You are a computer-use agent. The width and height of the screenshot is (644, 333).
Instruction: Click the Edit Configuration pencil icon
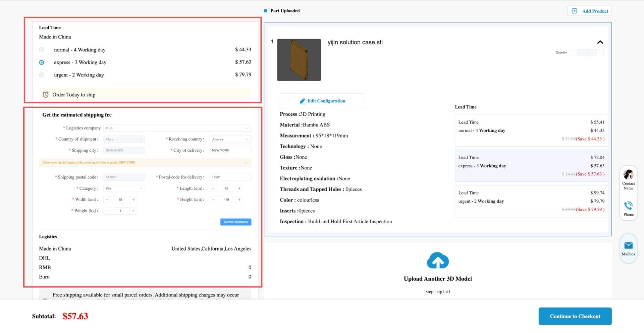tap(303, 101)
